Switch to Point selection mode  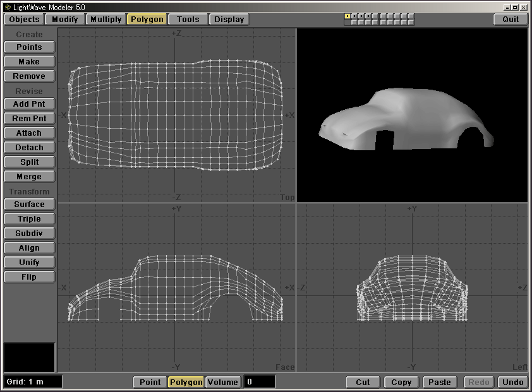pyautogui.click(x=150, y=382)
